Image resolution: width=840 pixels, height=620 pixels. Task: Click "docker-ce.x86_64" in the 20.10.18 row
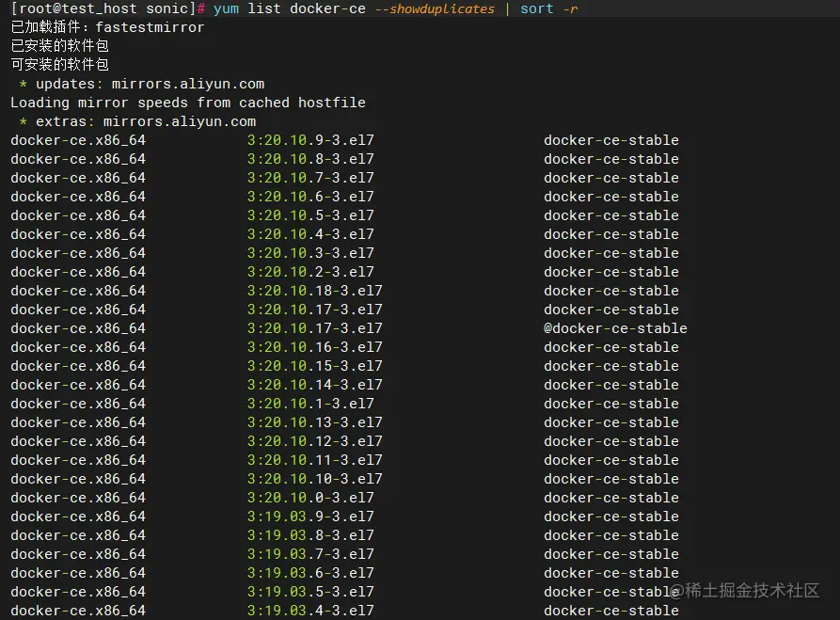78,291
